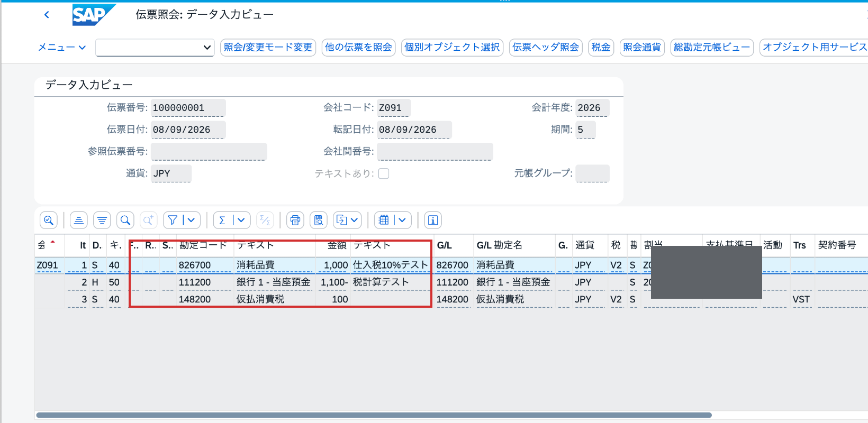Click the VST cell in Trs column
The height and width of the screenshot is (423, 868).
(801, 299)
